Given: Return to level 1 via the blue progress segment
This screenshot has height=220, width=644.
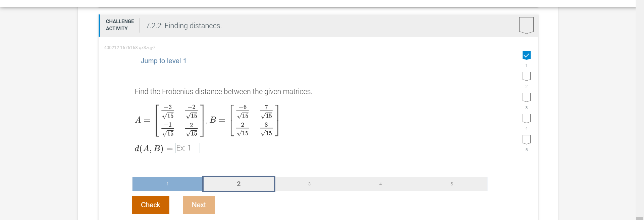Looking at the screenshot, I should 167,184.
